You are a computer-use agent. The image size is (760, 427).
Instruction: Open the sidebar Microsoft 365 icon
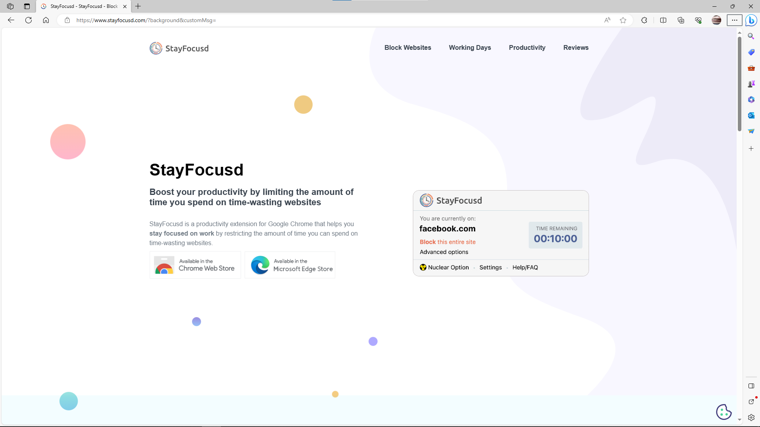(751, 100)
